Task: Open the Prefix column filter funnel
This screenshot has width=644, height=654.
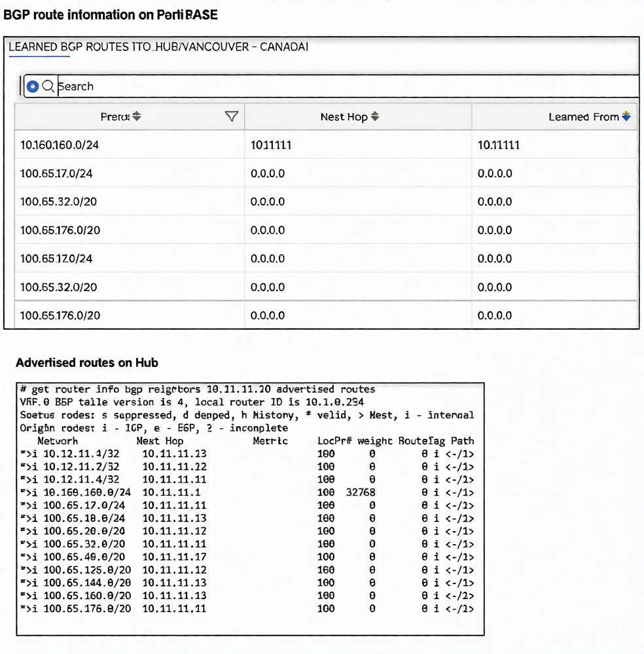Action: click(x=231, y=116)
